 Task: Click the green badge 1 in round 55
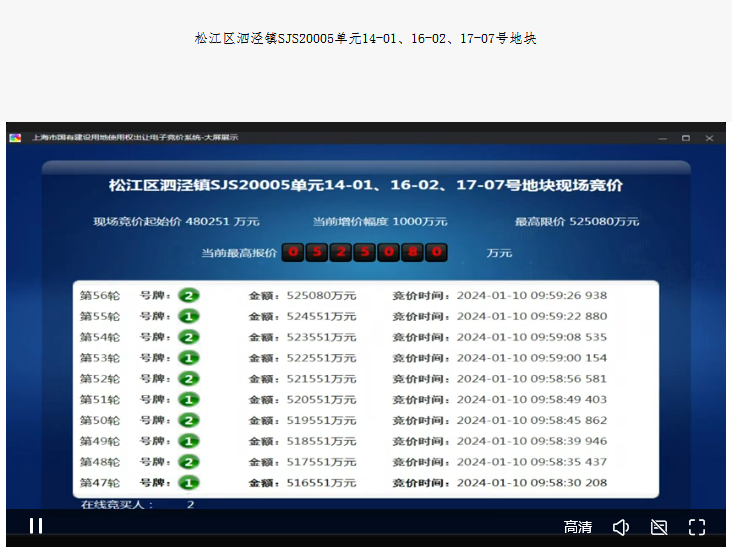tap(189, 316)
